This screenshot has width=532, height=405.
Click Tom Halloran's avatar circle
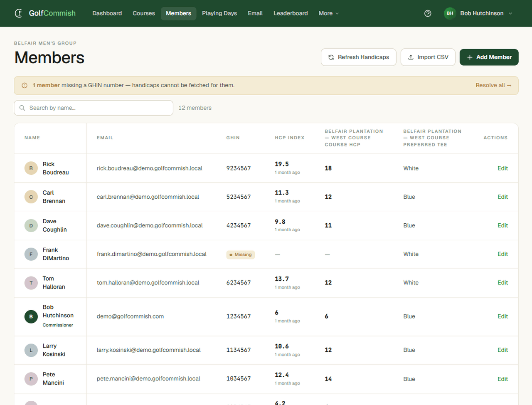[31, 283]
